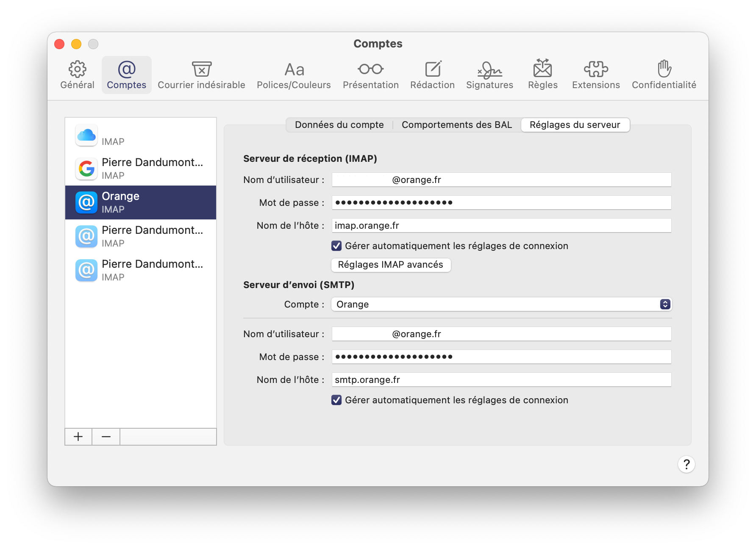Screen dimensions: 756x549
Task: Click the imap.orange.fr host name field
Action: point(502,225)
